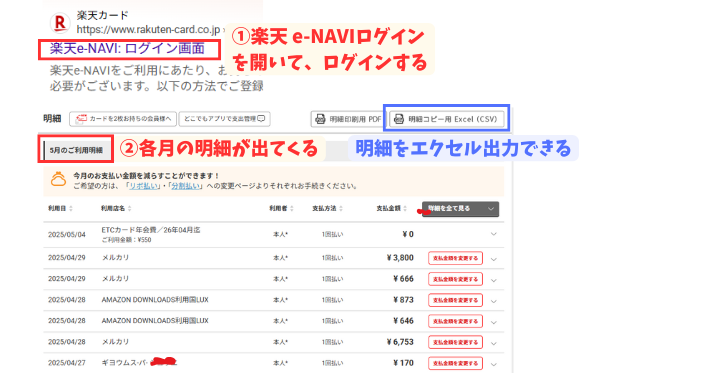This screenshot has width=714, height=373.
Task: Click the 支払方法 column header text
Action: click(324, 209)
